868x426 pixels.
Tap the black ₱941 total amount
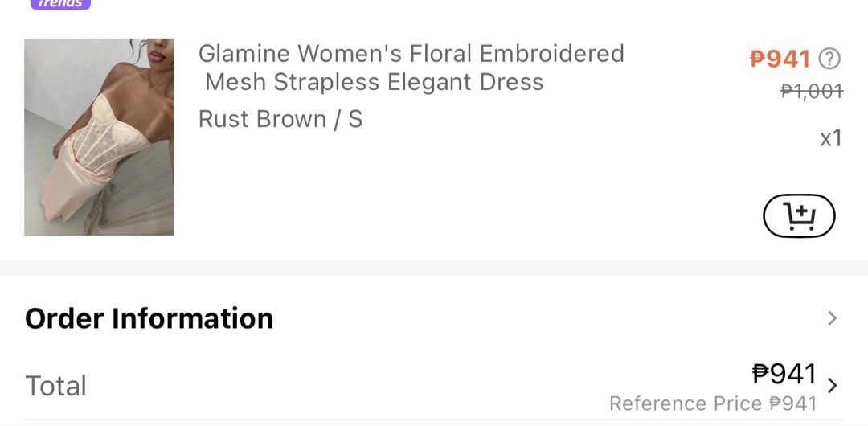pos(784,374)
